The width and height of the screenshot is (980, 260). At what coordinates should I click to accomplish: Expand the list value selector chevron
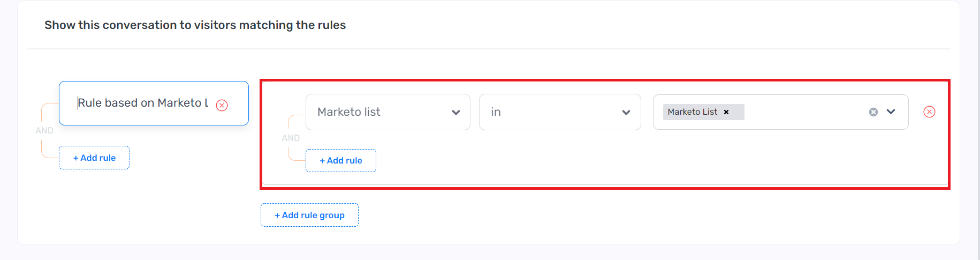[891, 112]
